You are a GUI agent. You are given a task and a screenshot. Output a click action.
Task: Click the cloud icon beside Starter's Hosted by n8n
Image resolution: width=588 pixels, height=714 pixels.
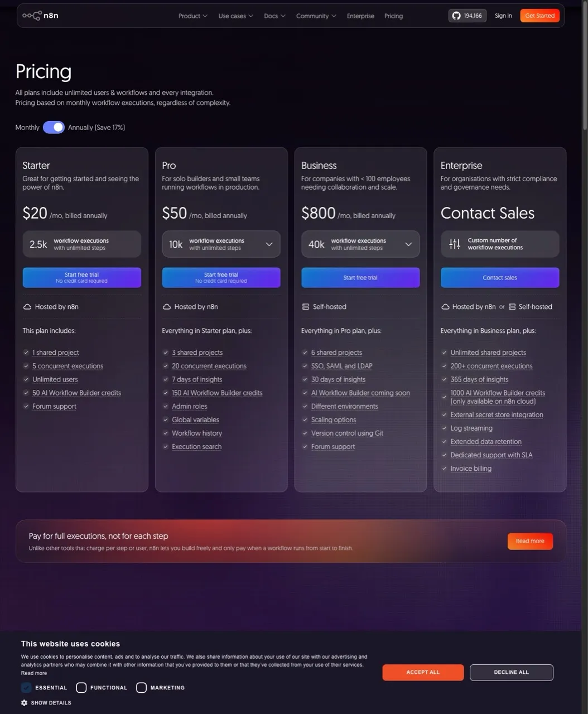point(27,307)
